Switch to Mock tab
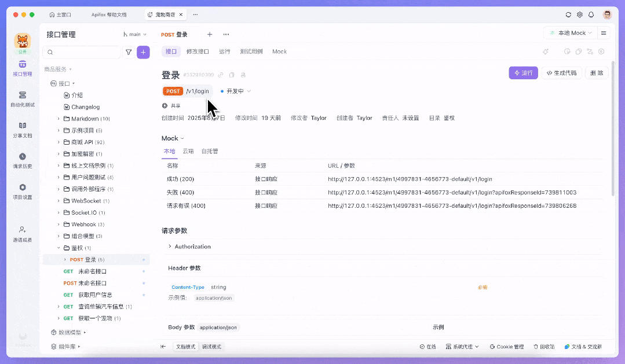This screenshot has width=625, height=364. 279,52
